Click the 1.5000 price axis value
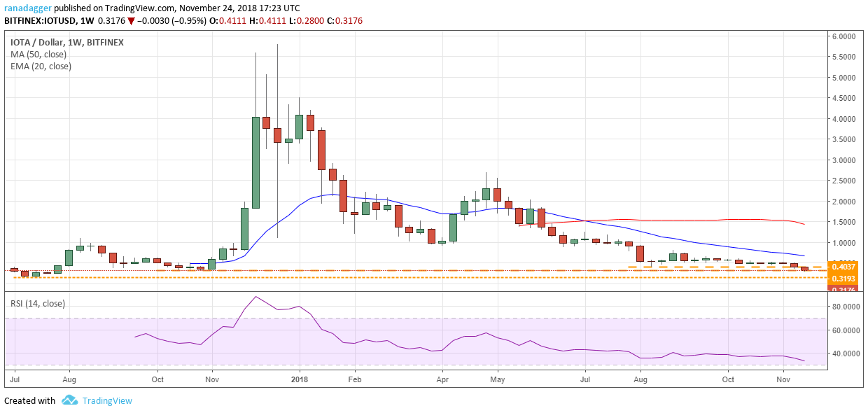Screen dimensions: 868x413 coord(846,223)
